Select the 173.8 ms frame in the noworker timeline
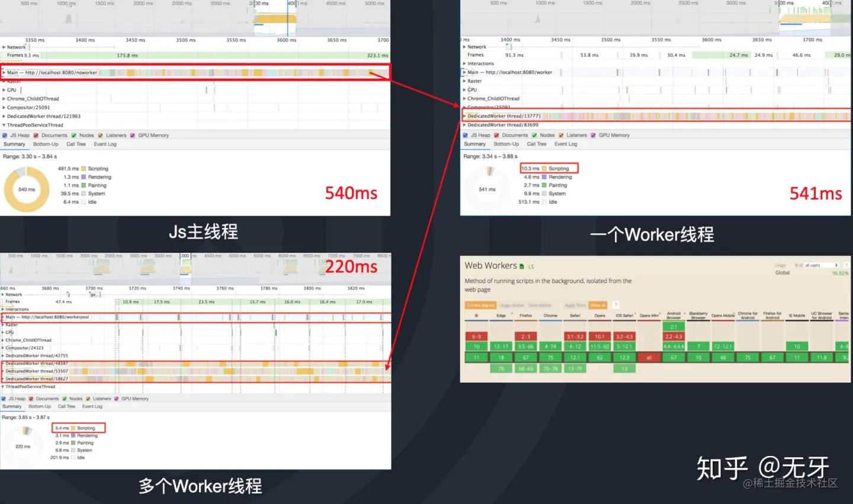 coord(127,55)
